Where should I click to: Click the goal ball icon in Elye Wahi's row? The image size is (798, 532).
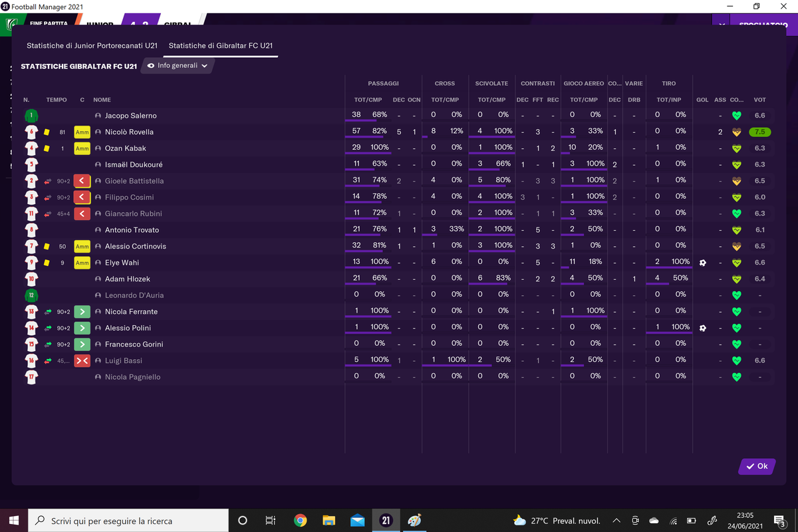[x=702, y=263]
